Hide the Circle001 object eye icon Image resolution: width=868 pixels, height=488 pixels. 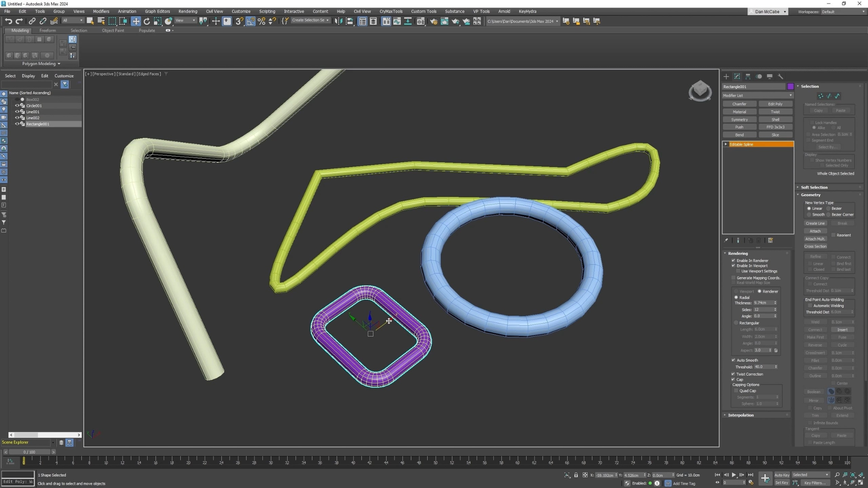(x=17, y=105)
